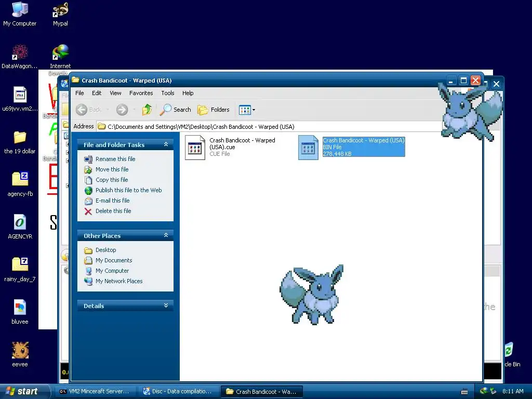
Task: Click the 8:11 AM taskbar clock
Action: pyautogui.click(x=513, y=391)
